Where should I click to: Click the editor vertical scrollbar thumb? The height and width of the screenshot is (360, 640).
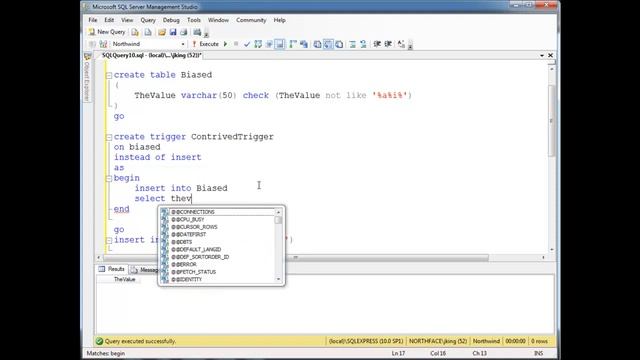pyautogui.click(x=551, y=121)
